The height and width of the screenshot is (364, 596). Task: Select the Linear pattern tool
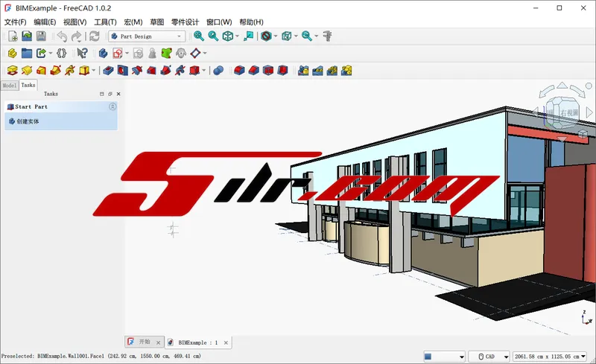(x=317, y=70)
